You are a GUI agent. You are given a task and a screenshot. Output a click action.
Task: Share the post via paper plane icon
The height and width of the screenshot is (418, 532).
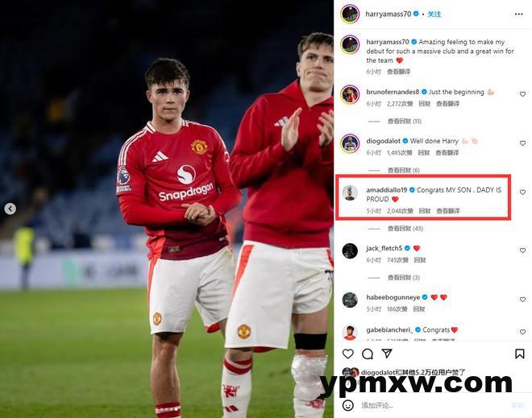click(x=387, y=354)
